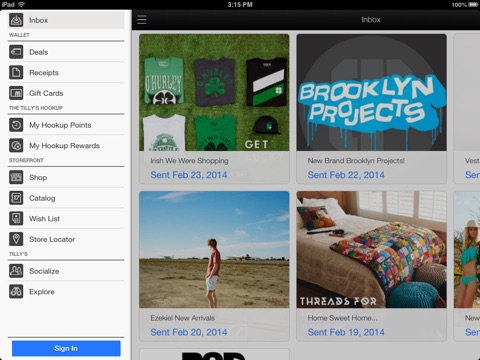Click the WALLET section header
The image size is (480, 360).
[19, 35]
